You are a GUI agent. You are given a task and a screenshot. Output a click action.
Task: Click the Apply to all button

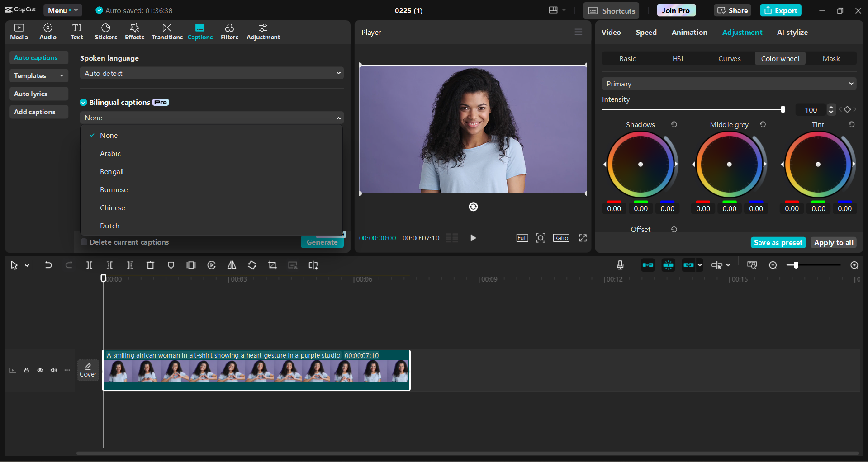pos(833,242)
